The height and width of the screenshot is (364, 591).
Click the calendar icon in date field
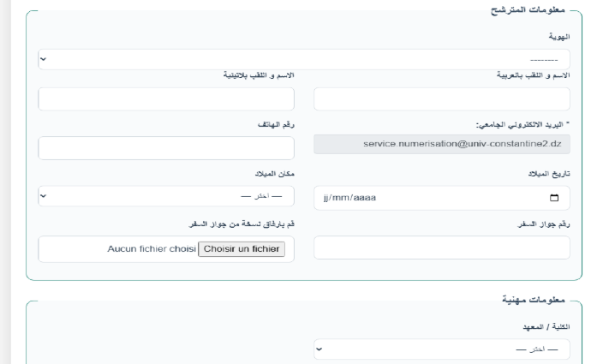(554, 199)
